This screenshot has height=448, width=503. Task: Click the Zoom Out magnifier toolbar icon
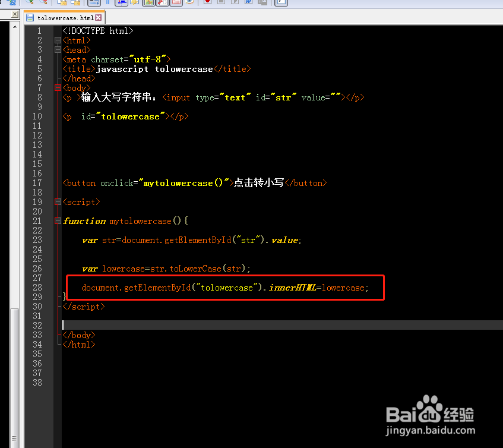[x=43, y=2]
